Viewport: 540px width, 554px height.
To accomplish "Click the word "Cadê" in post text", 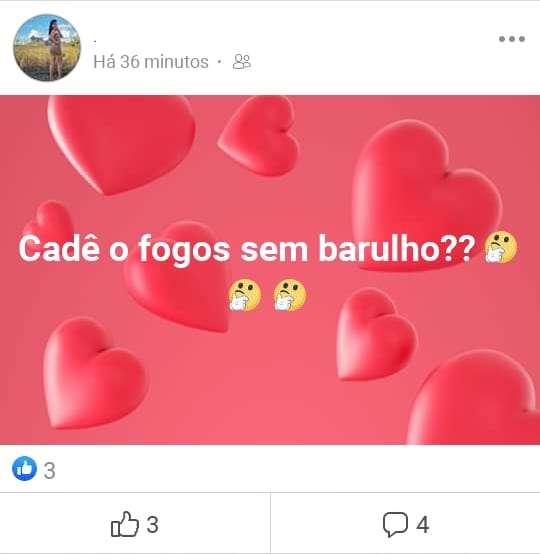I will click(59, 248).
